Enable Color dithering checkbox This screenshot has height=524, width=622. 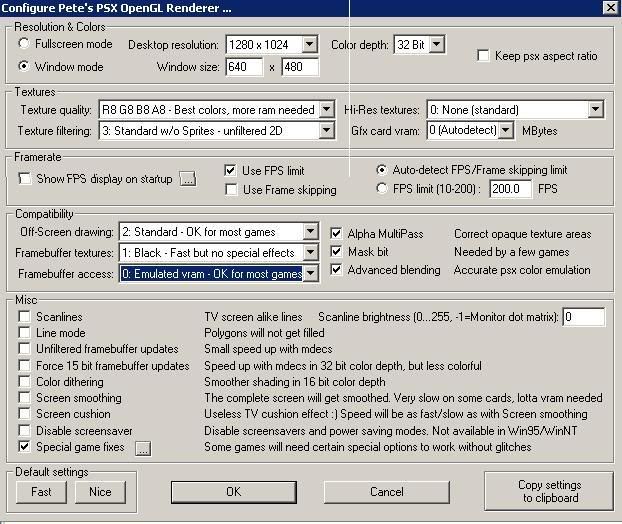(24, 382)
